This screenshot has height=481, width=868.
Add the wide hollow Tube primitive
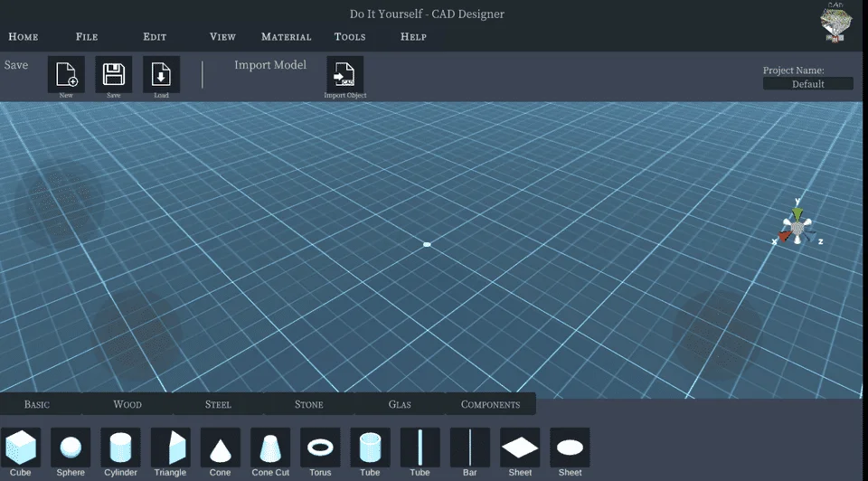[370, 448]
